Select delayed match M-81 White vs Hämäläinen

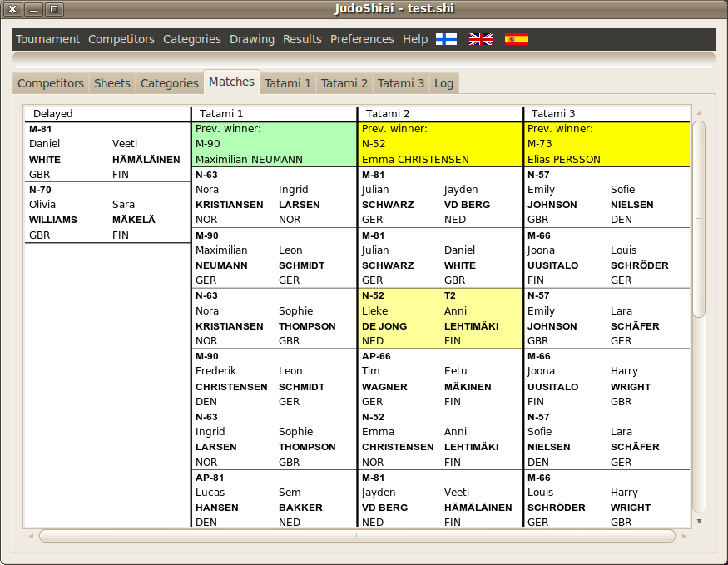click(x=107, y=151)
